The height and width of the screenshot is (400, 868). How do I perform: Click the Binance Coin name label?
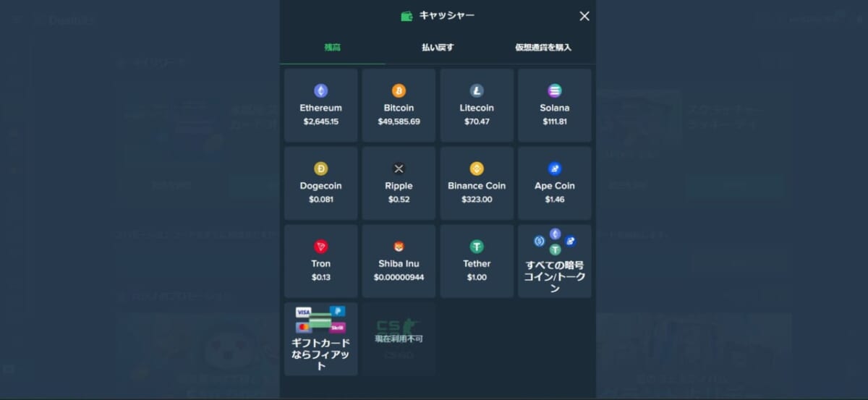[477, 186]
